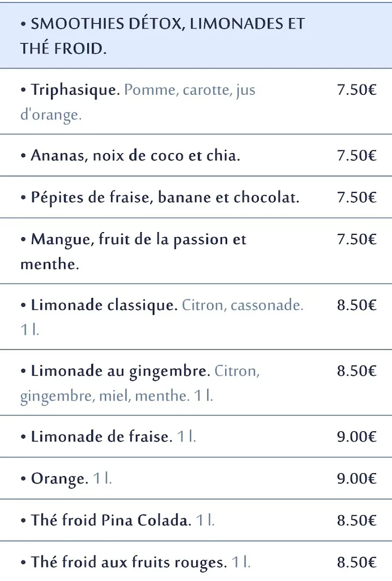This screenshot has height=581, width=392.
Task: Tap the Limonade de fraise 9.00€ price
Action: point(356,437)
